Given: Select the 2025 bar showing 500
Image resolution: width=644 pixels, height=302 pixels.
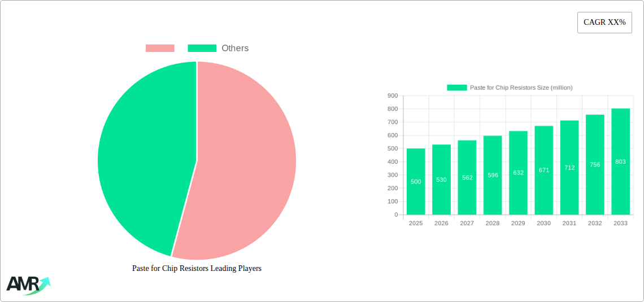Looking at the screenshot, I should click(x=416, y=181).
